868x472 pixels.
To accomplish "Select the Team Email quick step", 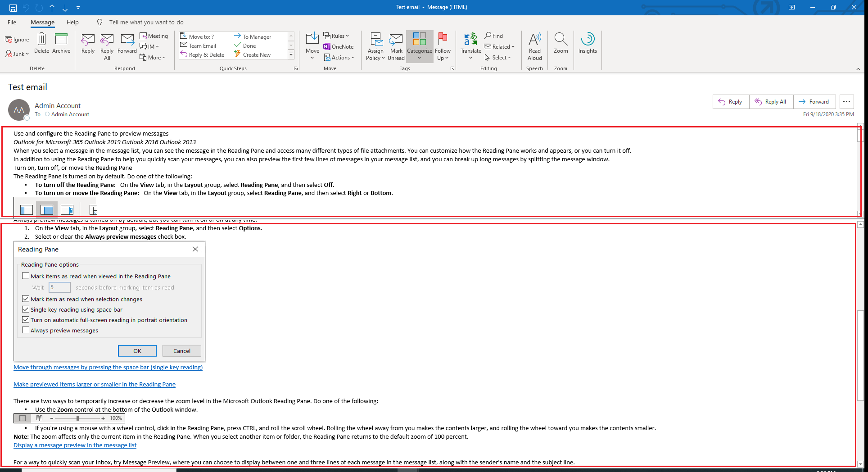I will [198, 45].
